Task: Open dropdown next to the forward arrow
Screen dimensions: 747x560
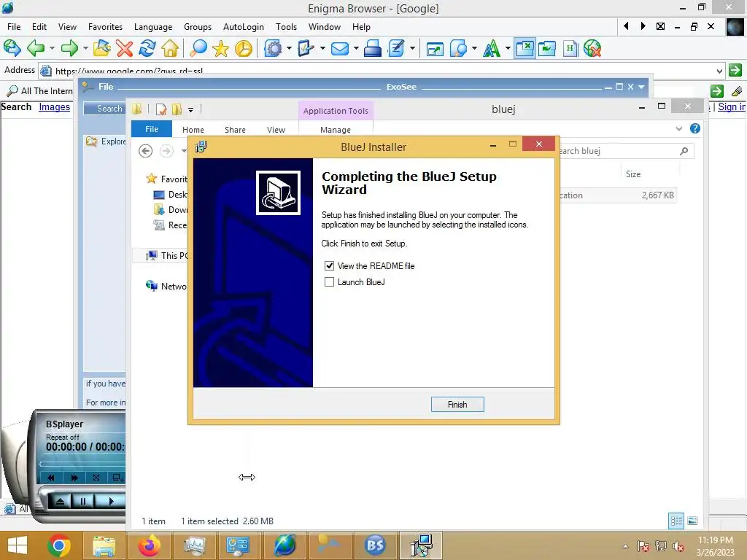Action: coord(85,48)
